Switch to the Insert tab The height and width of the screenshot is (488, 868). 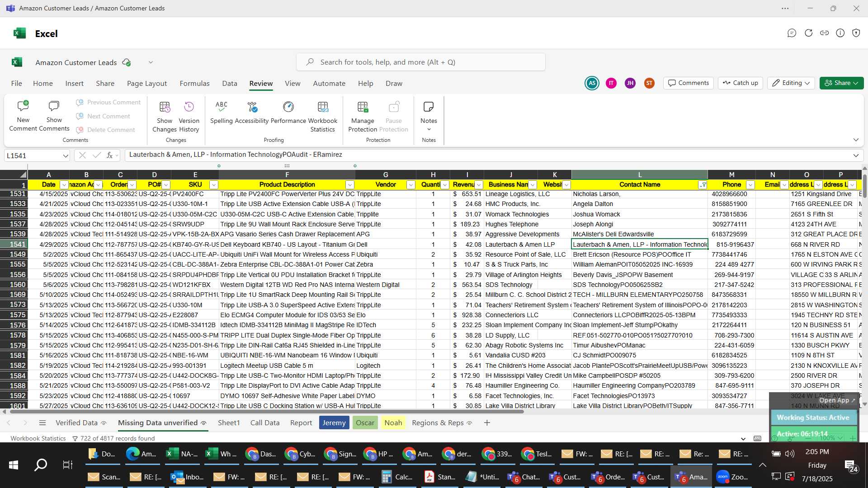pos(74,84)
